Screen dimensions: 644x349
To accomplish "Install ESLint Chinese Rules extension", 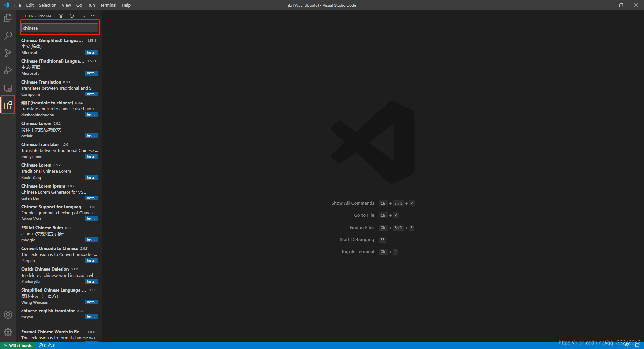I will 91,240.
